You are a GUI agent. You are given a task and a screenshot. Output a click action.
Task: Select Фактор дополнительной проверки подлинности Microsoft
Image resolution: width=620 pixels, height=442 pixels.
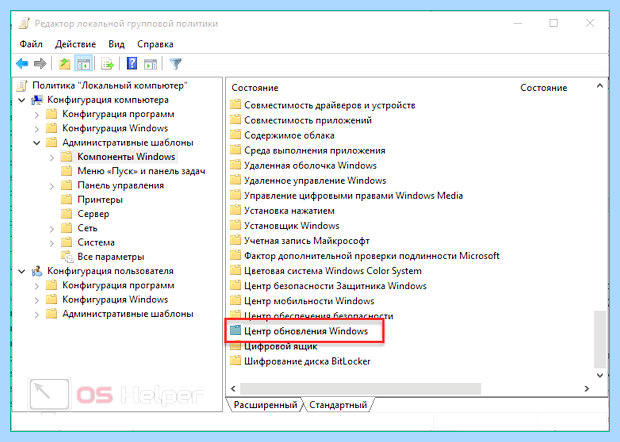point(372,255)
